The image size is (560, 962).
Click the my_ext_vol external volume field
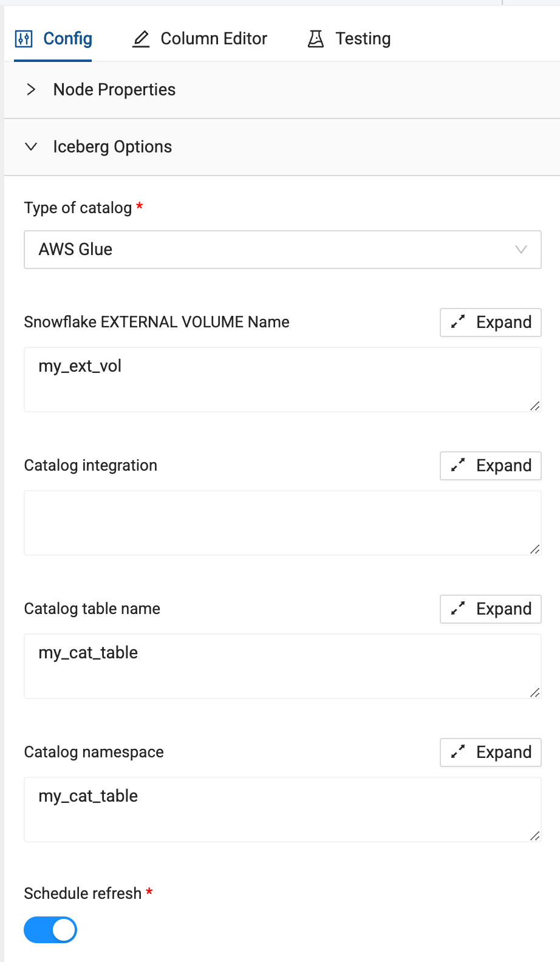(x=282, y=380)
